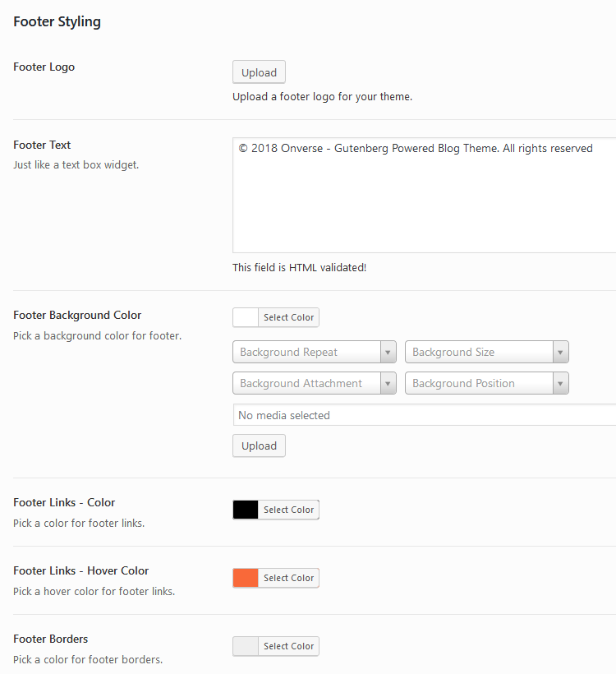This screenshot has height=674, width=616.
Task: Click the black Footer Links color swatch
Action: [x=246, y=510]
